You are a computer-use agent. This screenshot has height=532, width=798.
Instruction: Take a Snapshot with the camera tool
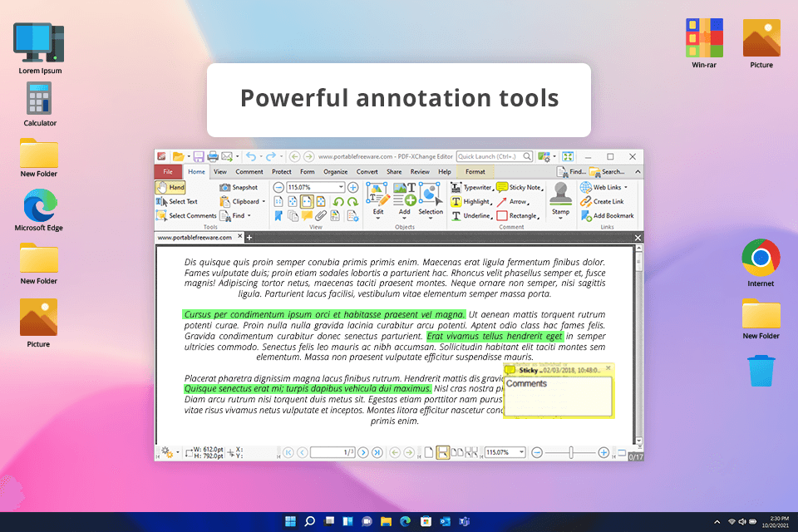click(239, 187)
